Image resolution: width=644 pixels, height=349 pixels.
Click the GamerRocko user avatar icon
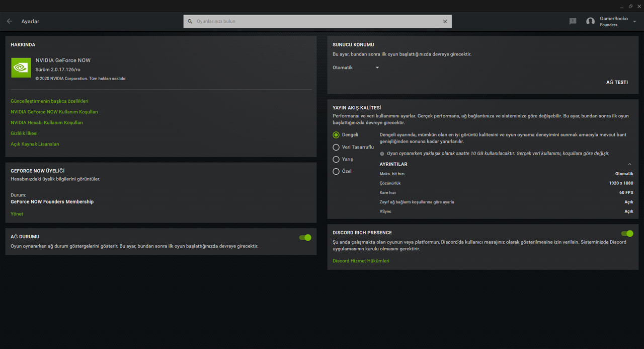(x=590, y=21)
